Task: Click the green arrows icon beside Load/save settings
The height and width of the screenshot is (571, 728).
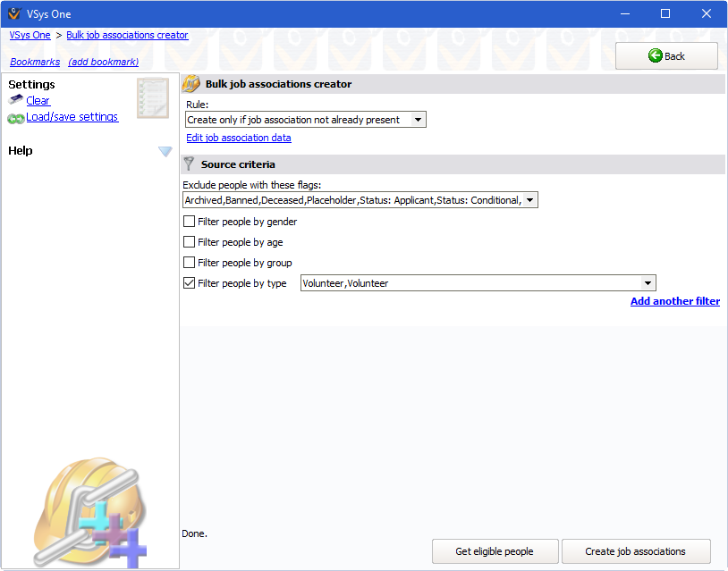Action: [16, 119]
